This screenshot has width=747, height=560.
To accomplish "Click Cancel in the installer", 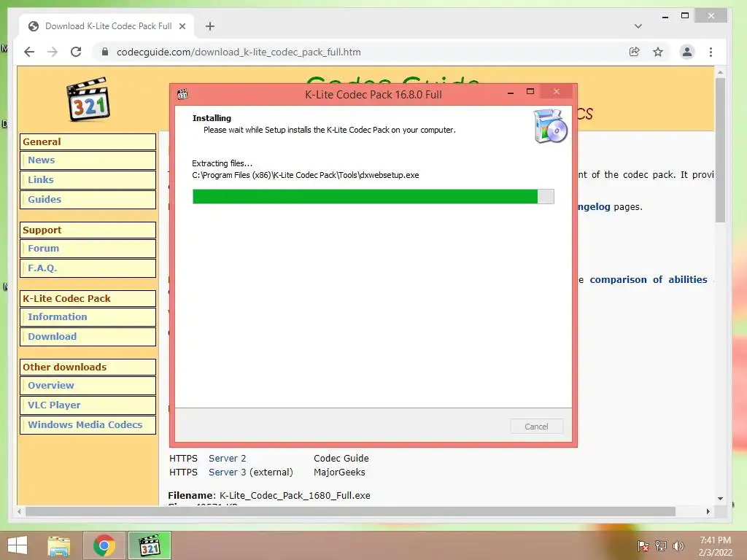I will 536,426.
